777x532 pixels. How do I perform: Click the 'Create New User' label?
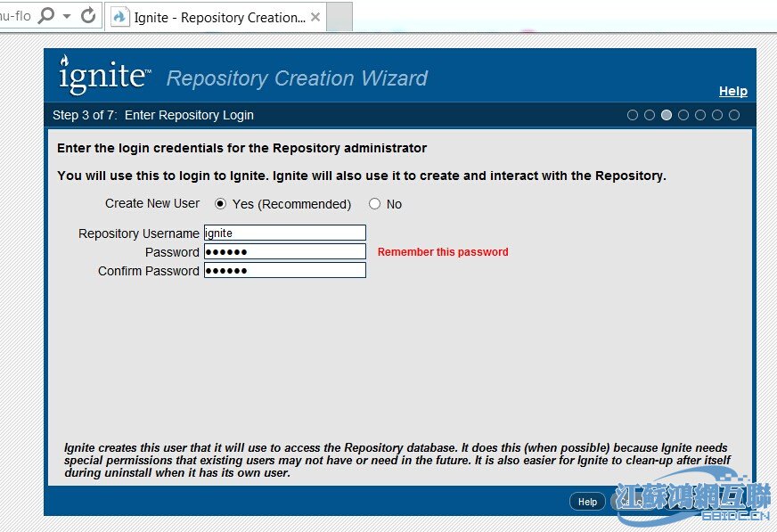coord(152,203)
